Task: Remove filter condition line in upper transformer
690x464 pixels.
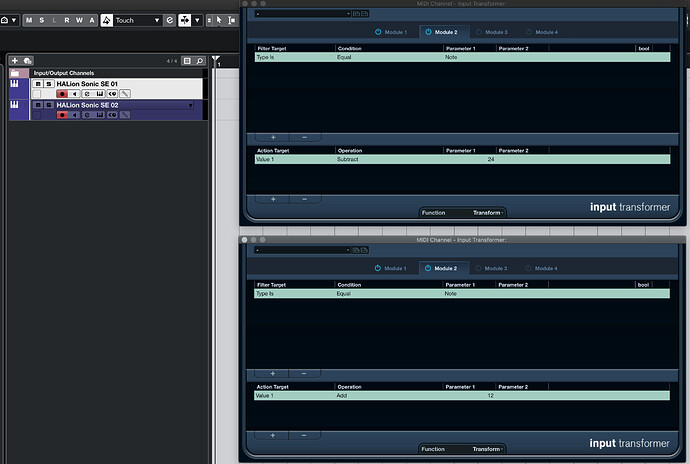Action: 305,137
